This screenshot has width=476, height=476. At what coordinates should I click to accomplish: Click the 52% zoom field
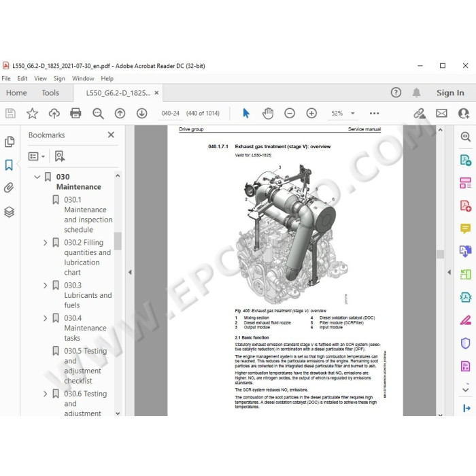coord(337,114)
